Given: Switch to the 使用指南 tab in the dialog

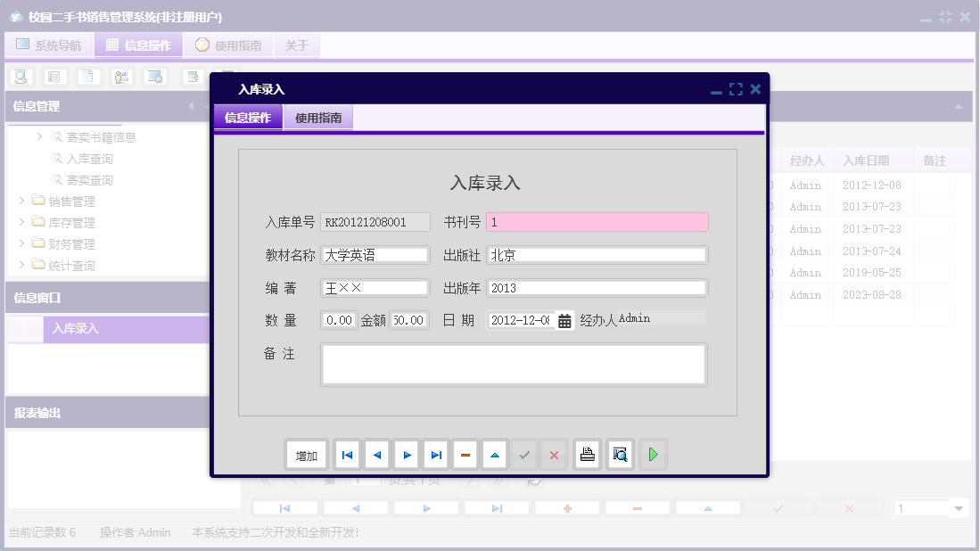Looking at the screenshot, I should tap(318, 117).
